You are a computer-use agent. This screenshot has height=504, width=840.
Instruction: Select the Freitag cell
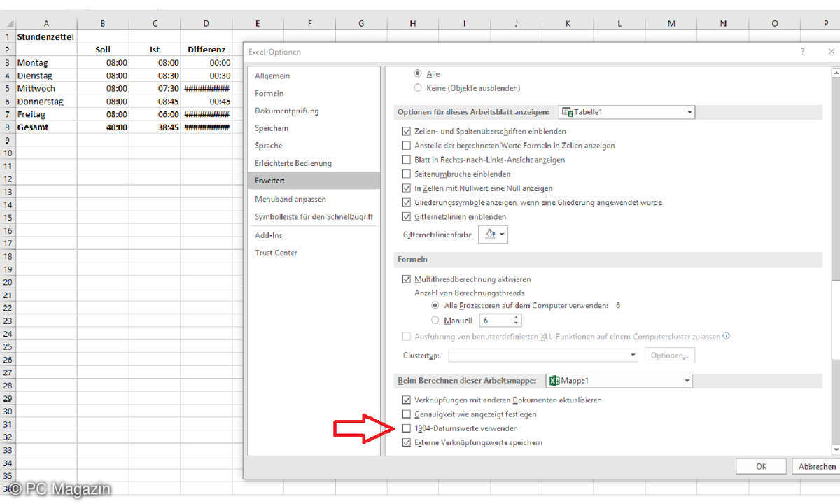46,114
